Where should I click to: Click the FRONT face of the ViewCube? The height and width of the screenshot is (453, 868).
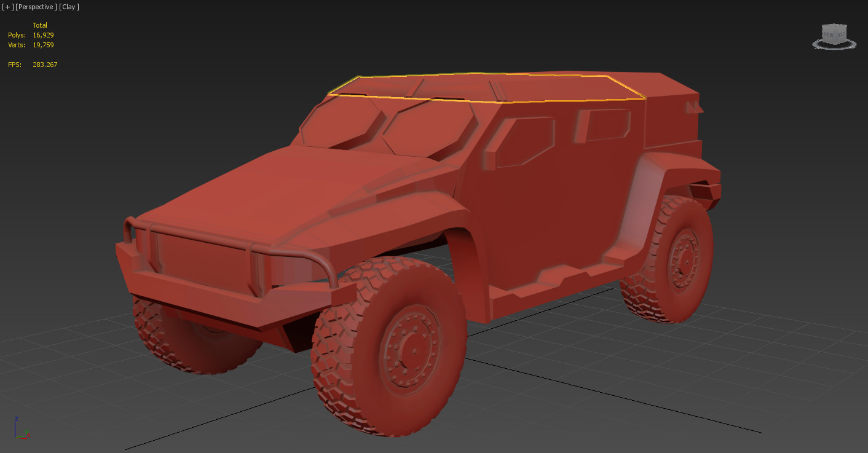click(829, 35)
